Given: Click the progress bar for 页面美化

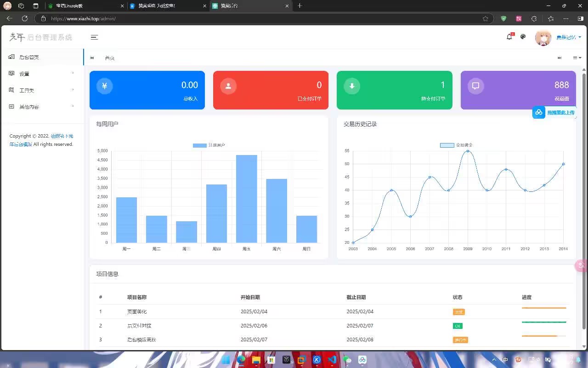Looking at the screenshot, I should click(544, 308).
